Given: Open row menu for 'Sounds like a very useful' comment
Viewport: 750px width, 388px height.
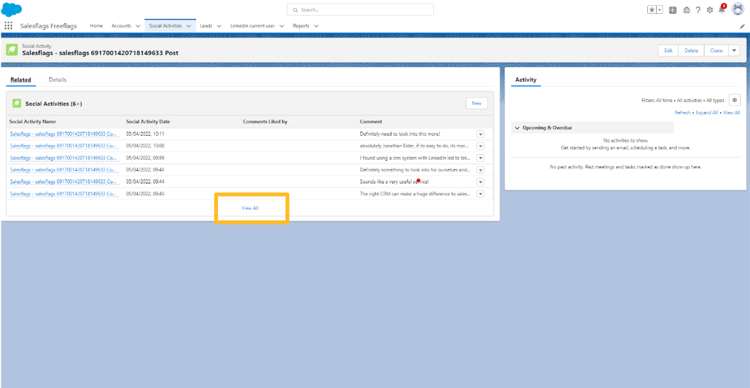Looking at the screenshot, I should pyautogui.click(x=480, y=182).
